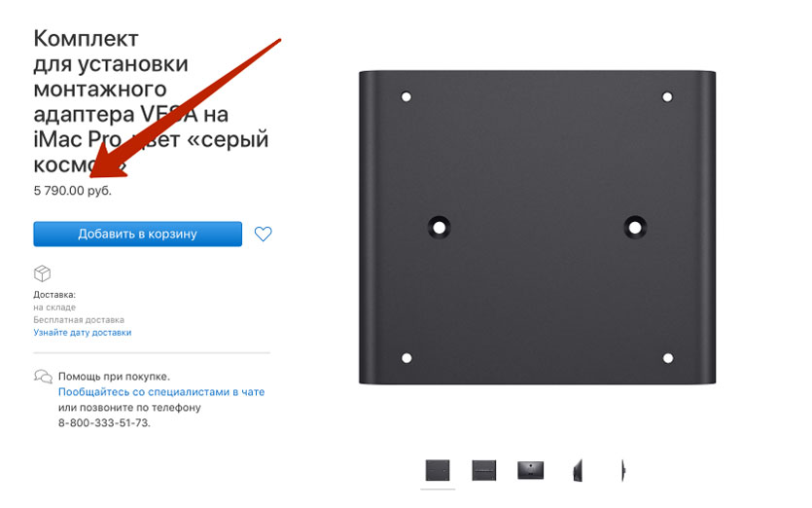Select the third thumbnail showing iMac back

[x=531, y=471]
